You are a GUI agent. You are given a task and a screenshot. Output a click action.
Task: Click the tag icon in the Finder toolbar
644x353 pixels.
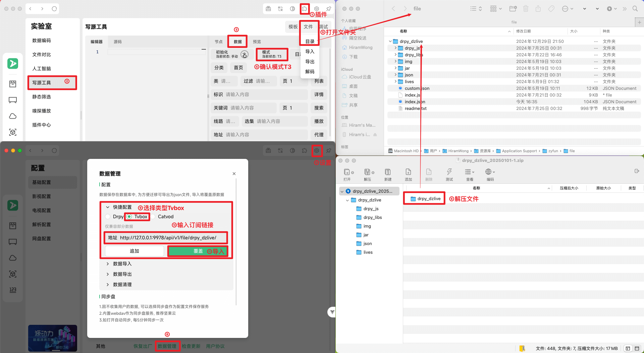(x=551, y=9)
